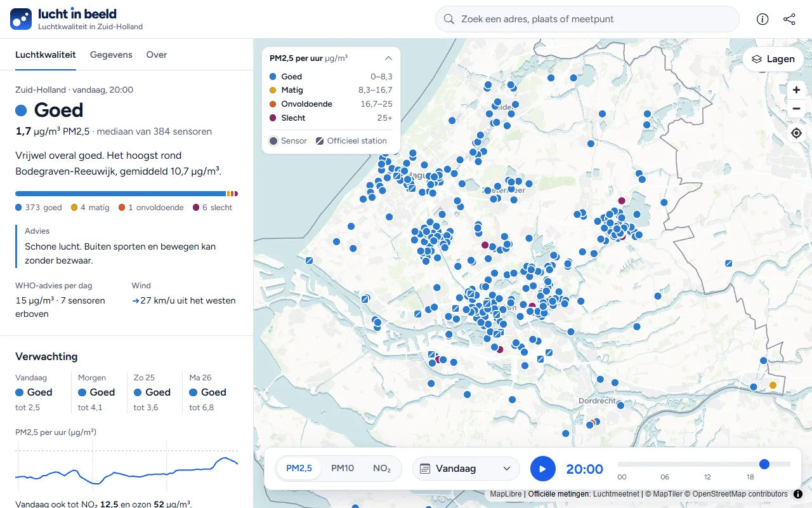
Task: Click the 1 onvoldoende count label
Action: click(151, 208)
